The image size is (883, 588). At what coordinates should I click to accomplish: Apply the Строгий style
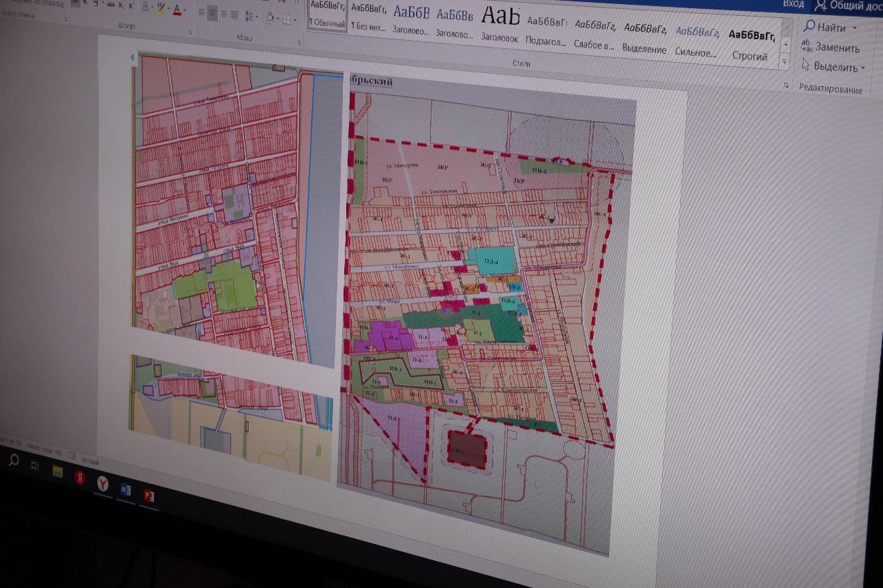click(x=750, y=45)
